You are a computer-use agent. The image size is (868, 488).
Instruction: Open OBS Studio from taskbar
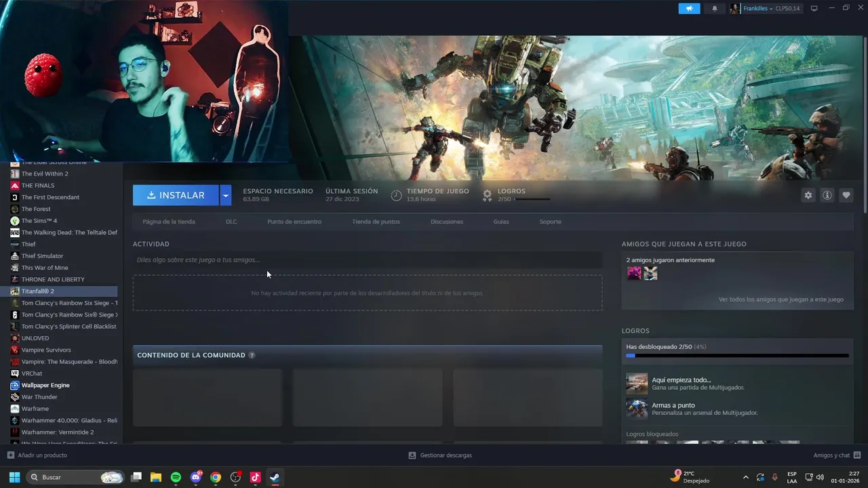235,477
